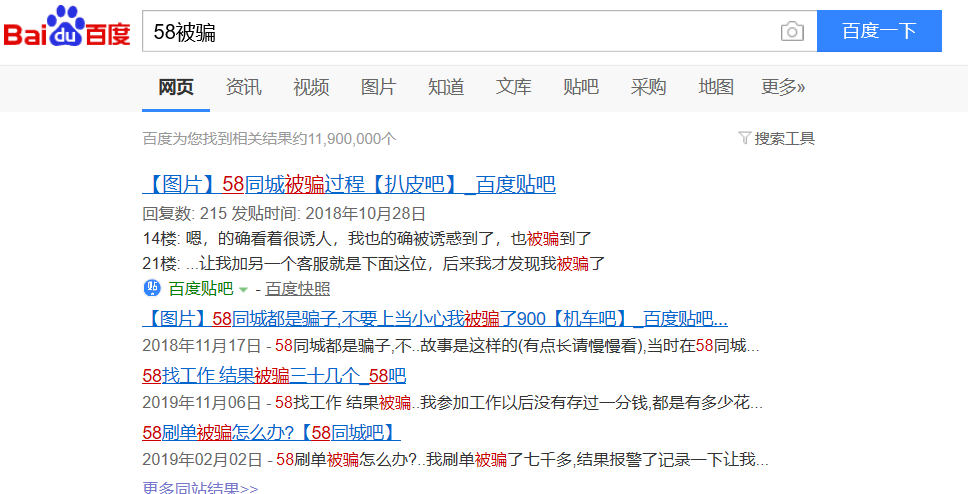Image resolution: width=968 pixels, height=494 pixels.
Task: Click the search tools funnel icon
Action: [x=744, y=138]
